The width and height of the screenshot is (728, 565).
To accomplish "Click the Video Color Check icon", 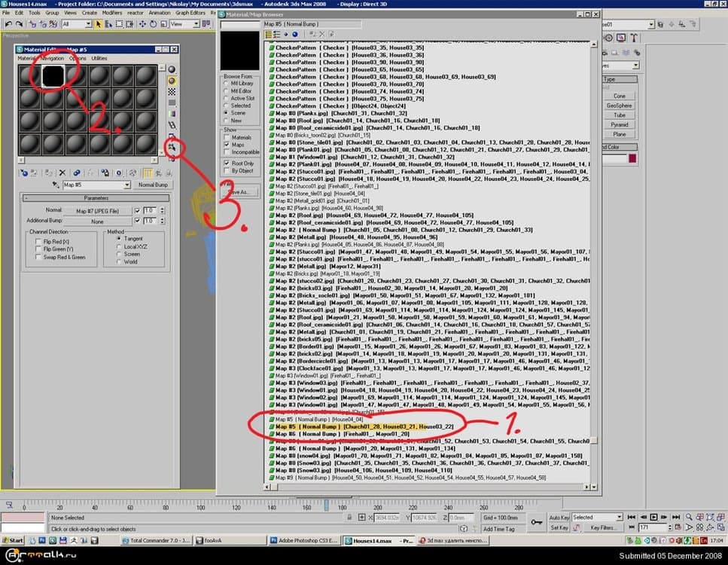I will pyautogui.click(x=172, y=114).
